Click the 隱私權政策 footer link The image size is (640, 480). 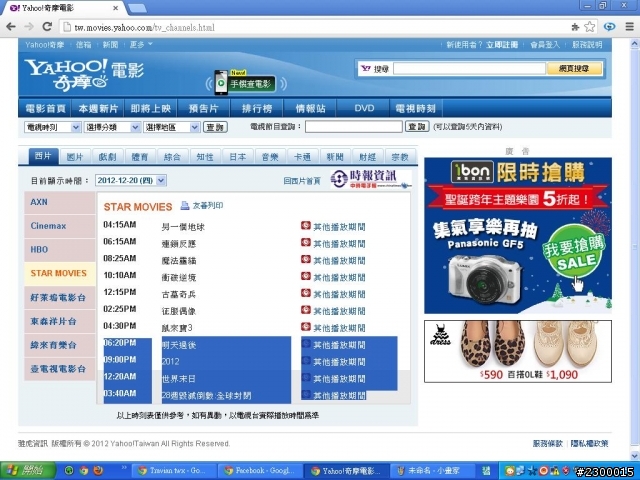[x=589, y=444]
